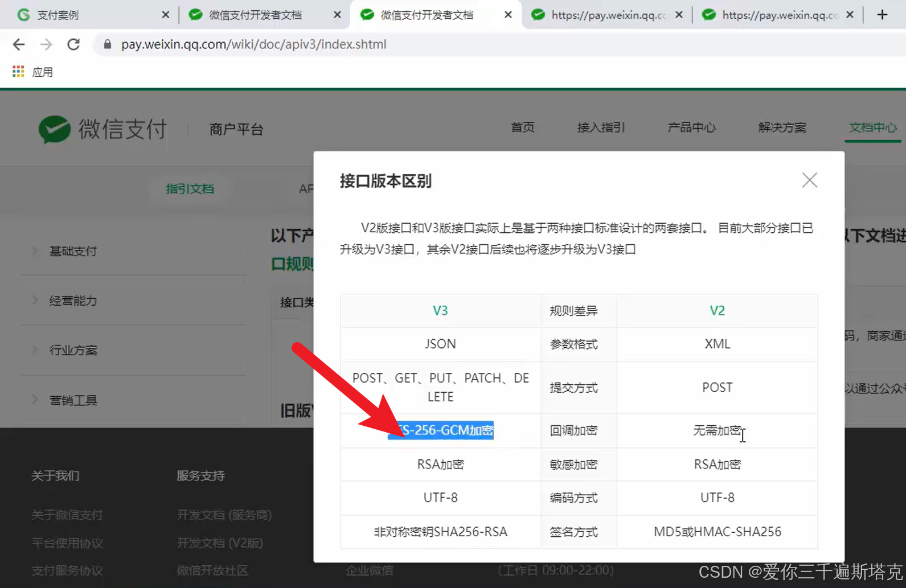Click the 接口版本区别 dialog title
This screenshot has height=588, width=906.
pyautogui.click(x=386, y=181)
